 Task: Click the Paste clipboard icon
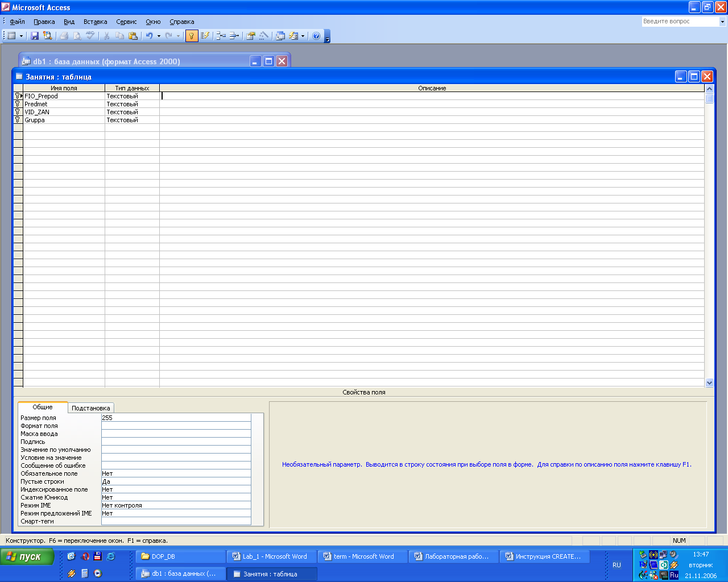(133, 36)
